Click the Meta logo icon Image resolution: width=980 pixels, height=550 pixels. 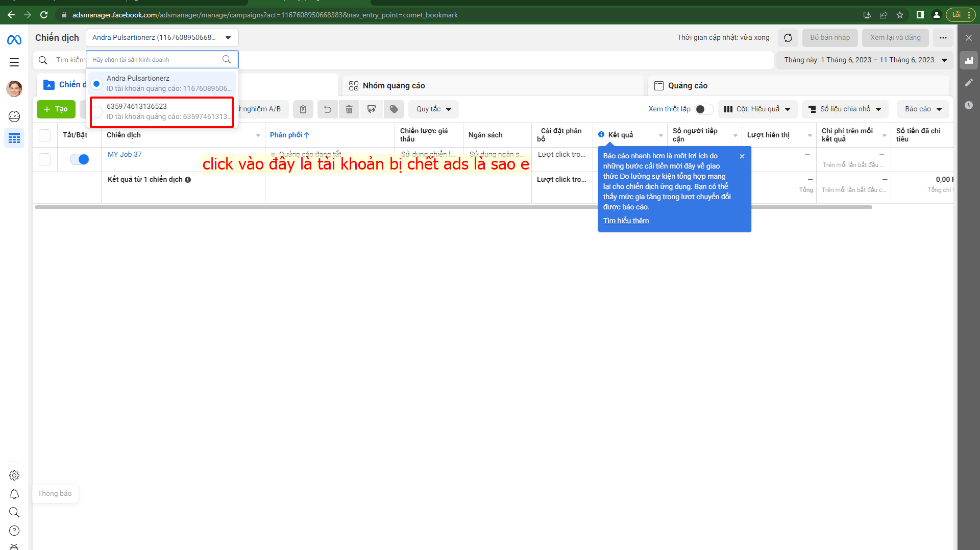(14, 40)
